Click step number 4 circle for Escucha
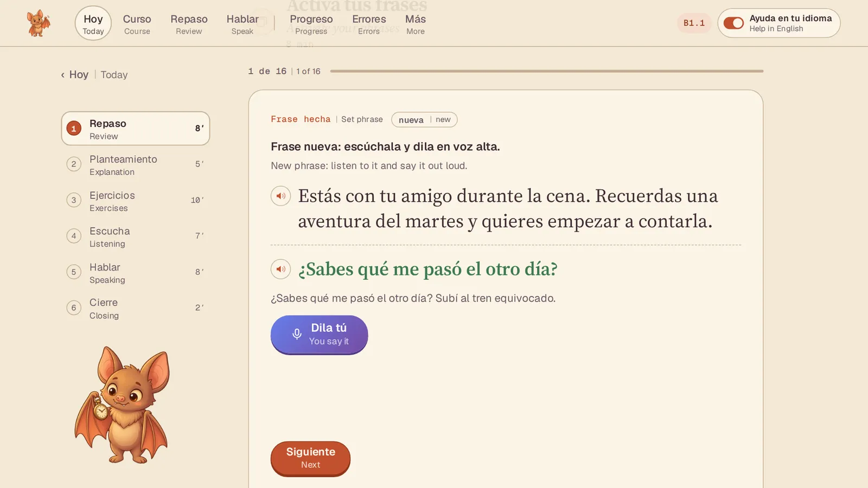868x488 pixels. pos(74,236)
